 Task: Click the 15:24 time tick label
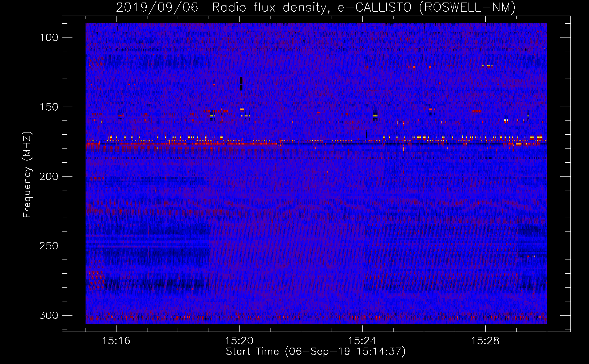click(x=362, y=341)
